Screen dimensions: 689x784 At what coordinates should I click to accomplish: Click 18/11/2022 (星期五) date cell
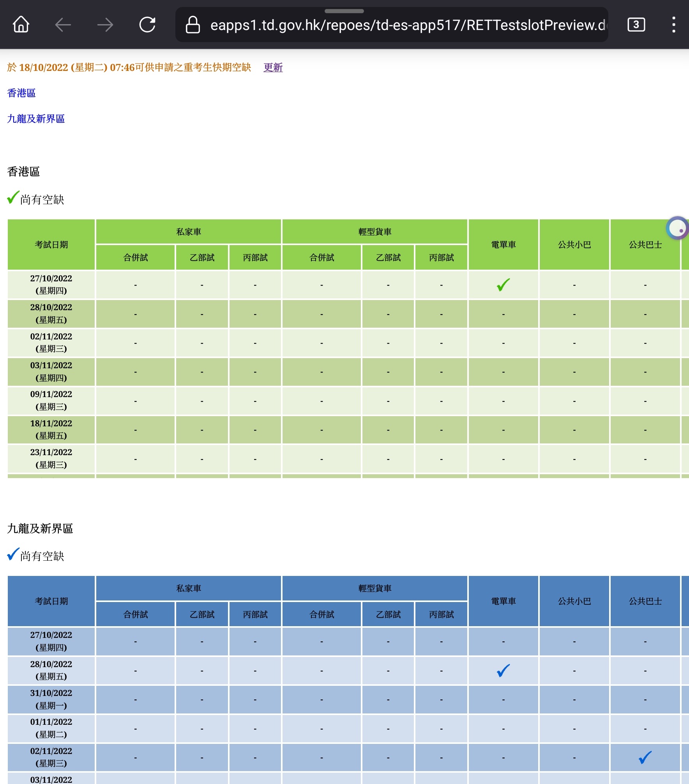pos(51,430)
